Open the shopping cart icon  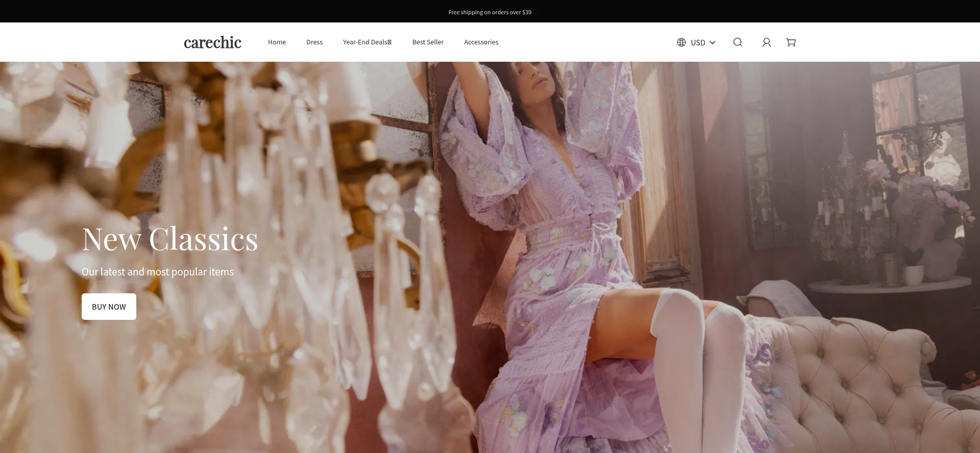point(791,42)
